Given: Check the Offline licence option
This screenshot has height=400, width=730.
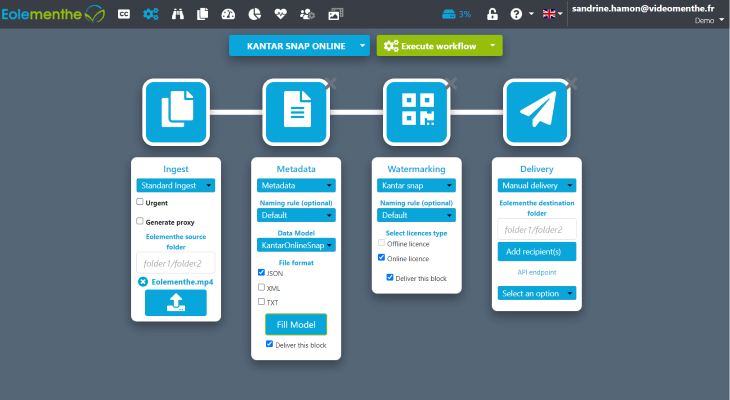Looking at the screenshot, I should point(381,243).
